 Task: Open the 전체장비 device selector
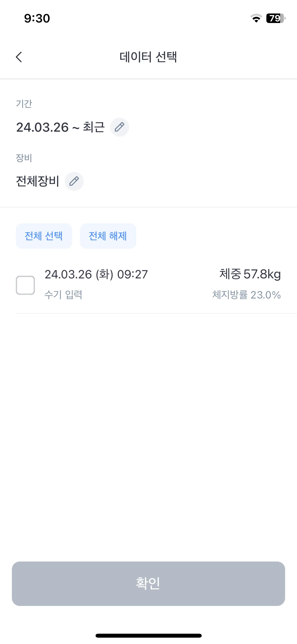37,181
